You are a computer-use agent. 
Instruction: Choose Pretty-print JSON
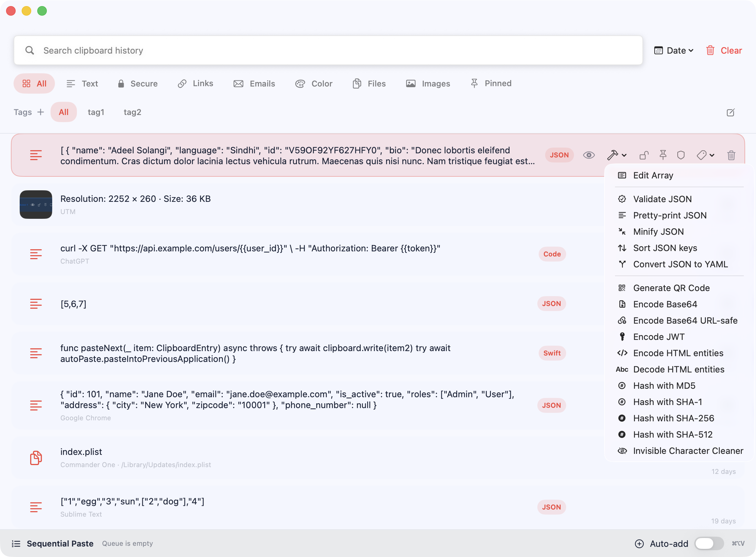pos(679,215)
